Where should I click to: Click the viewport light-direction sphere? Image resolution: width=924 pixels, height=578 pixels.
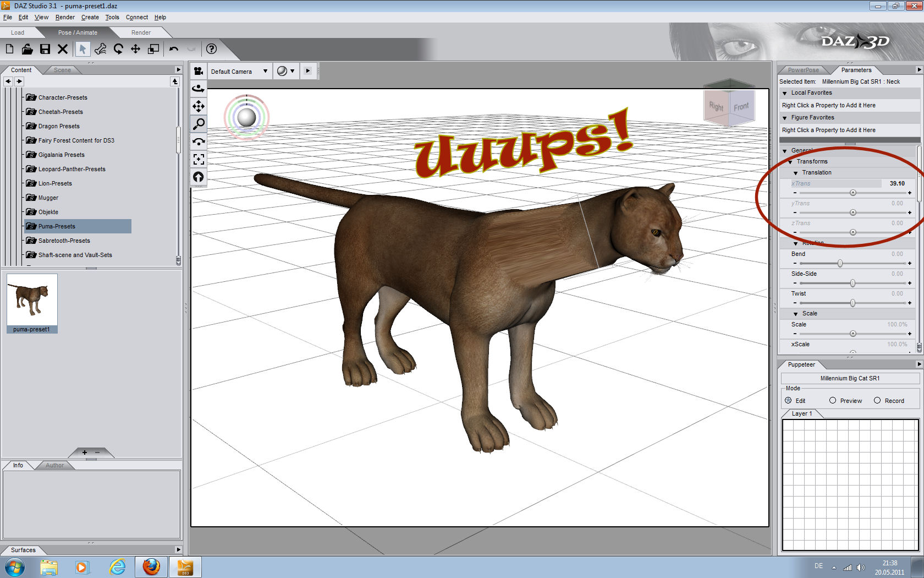click(x=246, y=117)
